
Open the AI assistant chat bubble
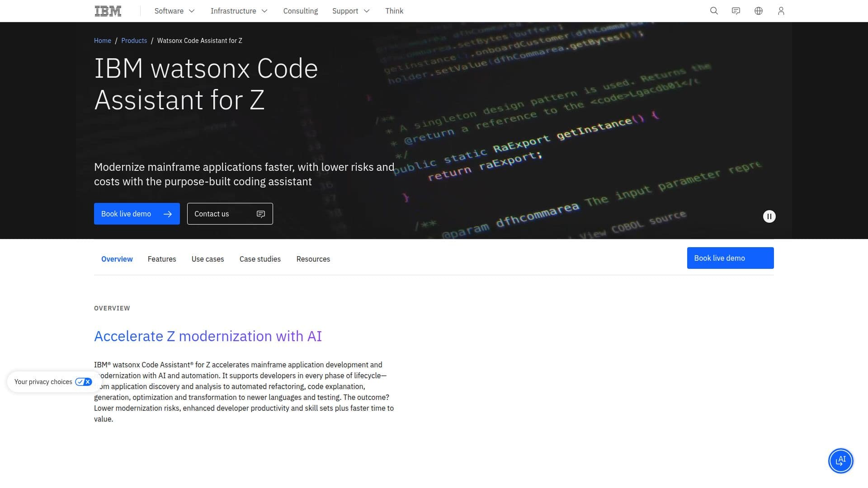coord(840,460)
